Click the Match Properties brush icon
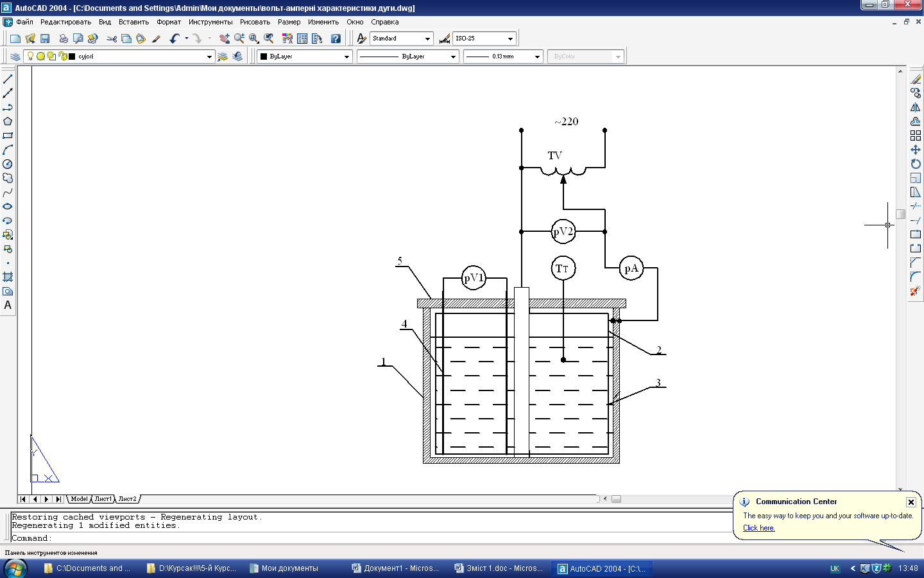Viewport: 924px width, 578px height. pos(156,39)
